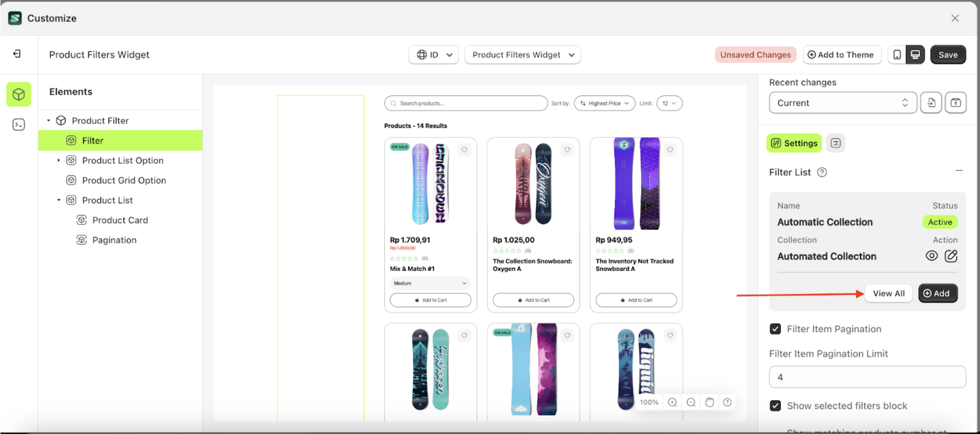Wishlist heart on the Liquid snowboard card
Screen dimensions: 980x434
670,335
